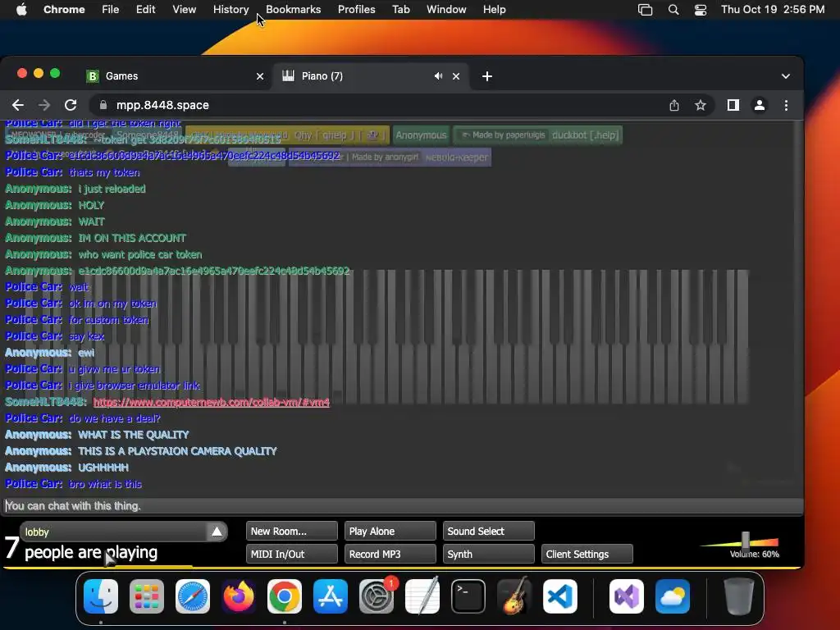Toggle Chrome side panel icon
This screenshot has height=630, width=840.
point(733,105)
